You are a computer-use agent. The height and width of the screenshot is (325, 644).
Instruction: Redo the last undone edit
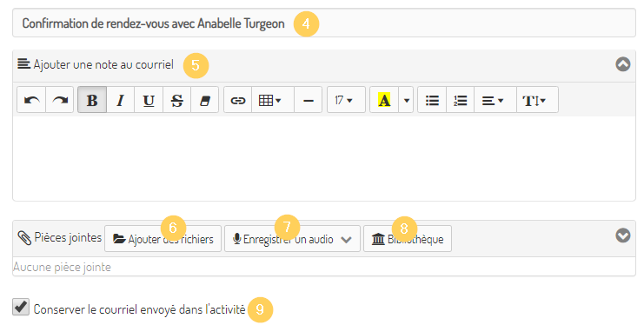coord(60,100)
